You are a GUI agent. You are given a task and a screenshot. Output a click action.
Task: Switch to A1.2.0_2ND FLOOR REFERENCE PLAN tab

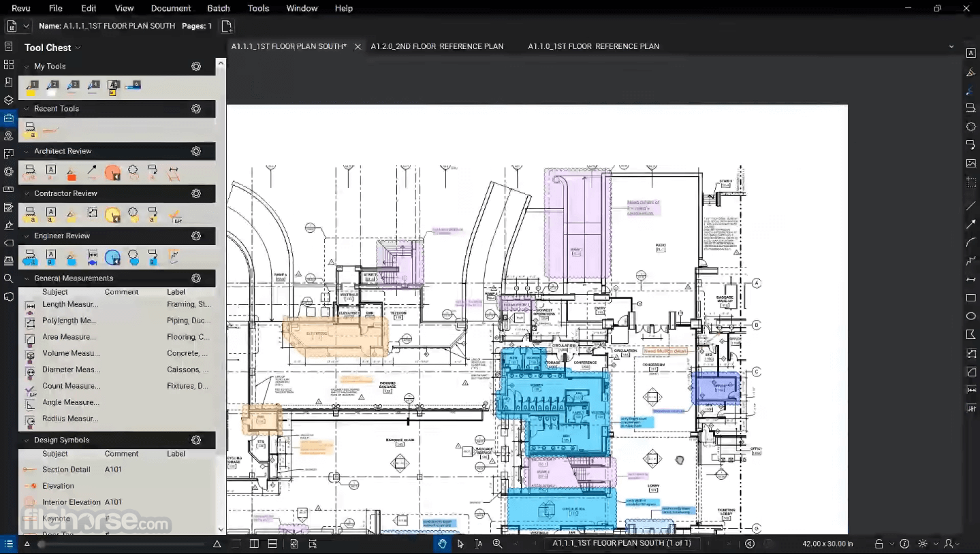[x=437, y=46]
